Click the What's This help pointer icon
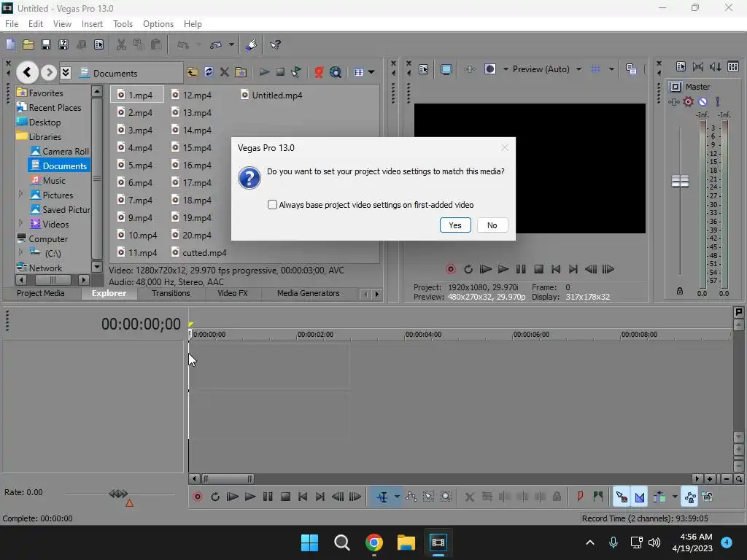The width and height of the screenshot is (747, 560). 275,44
